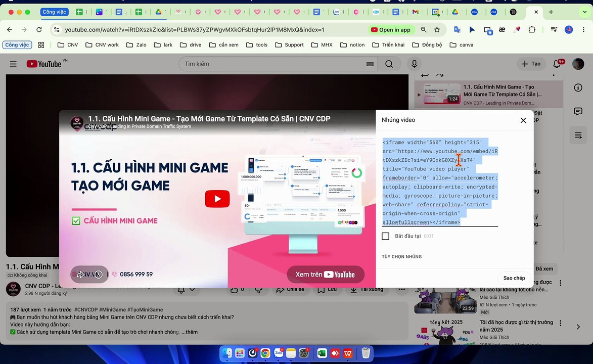Image resolution: width=593 pixels, height=364 pixels.
Task: Close the Nhúng video embed dialog
Action: click(x=523, y=120)
